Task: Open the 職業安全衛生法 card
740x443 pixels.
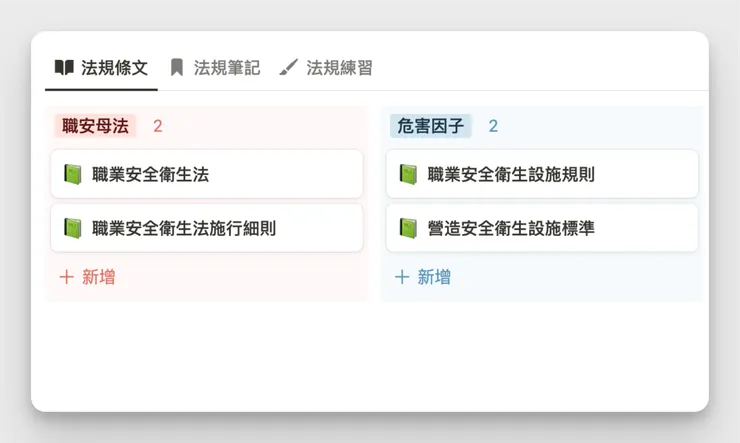Action: click(x=207, y=174)
